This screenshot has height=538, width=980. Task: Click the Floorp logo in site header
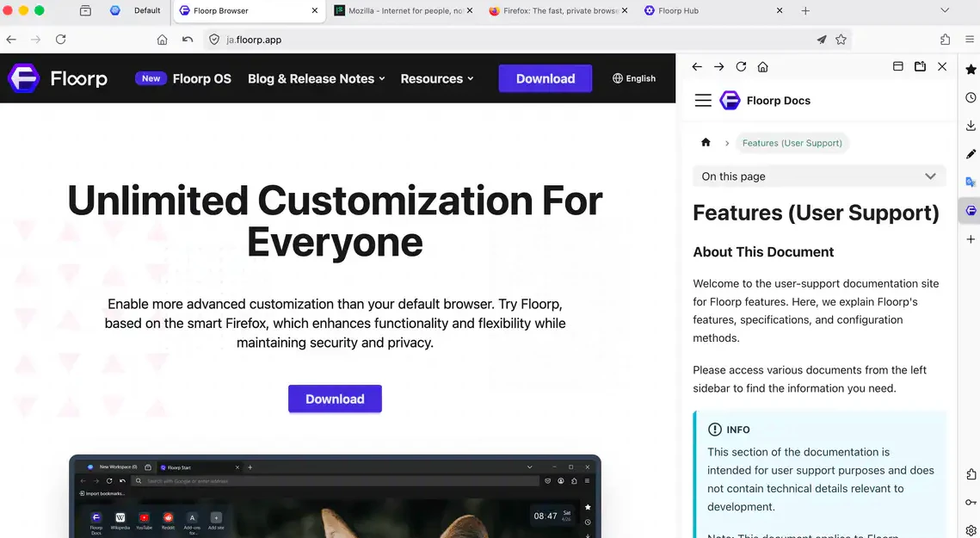(x=58, y=78)
